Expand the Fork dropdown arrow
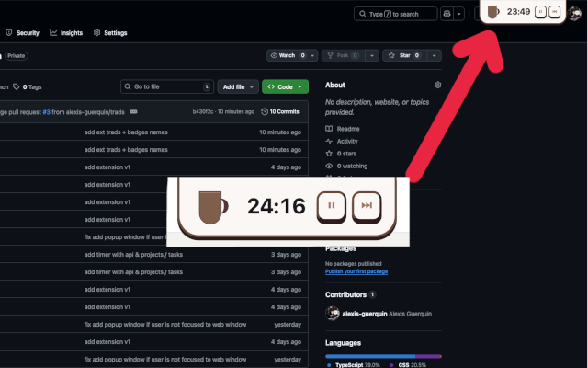The image size is (588, 368). point(371,55)
